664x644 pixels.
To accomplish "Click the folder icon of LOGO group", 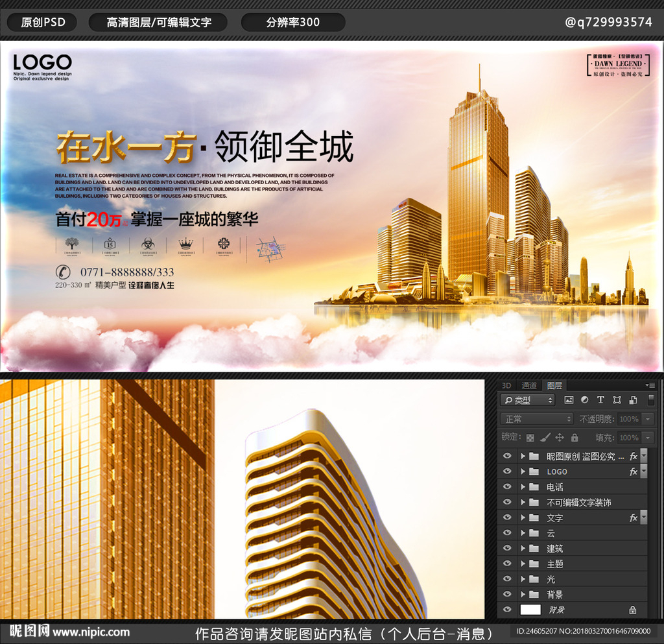I will 534,471.
